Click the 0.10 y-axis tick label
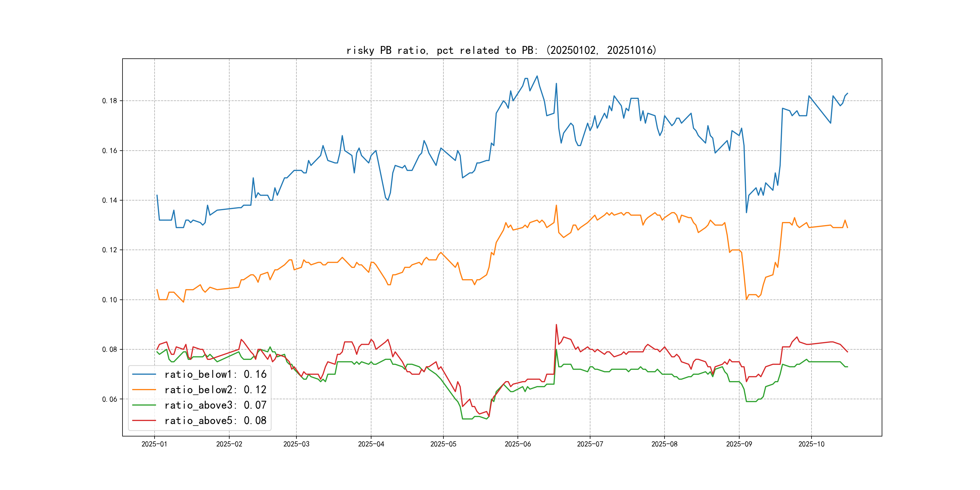 (x=109, y=300)
